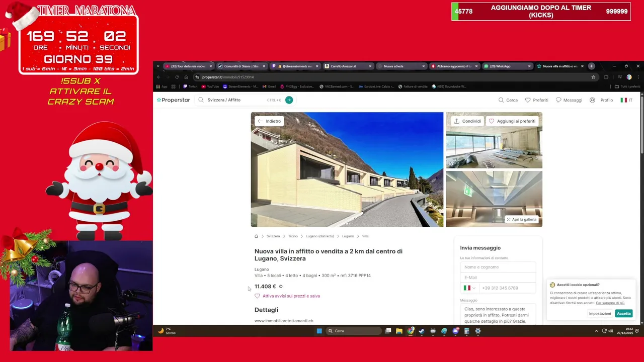The image size is (644, 362).
Task: Add listing with Aggiungi ai preferiti
Action: coord(512,121)
